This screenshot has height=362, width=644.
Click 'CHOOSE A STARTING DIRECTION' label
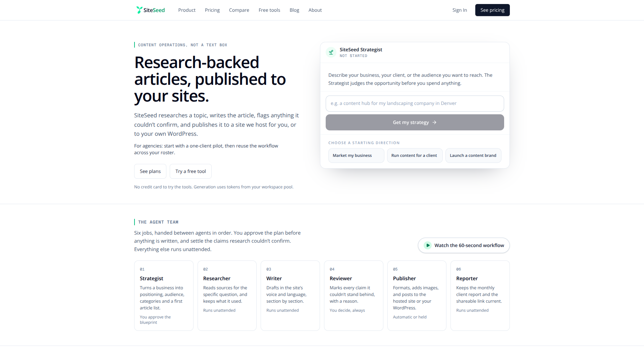tap(364, 143)
